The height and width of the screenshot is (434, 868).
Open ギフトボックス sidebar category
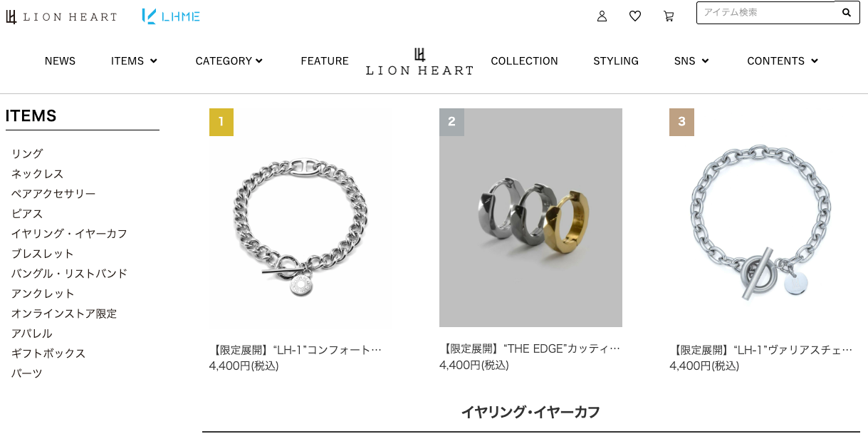[48, 353]
